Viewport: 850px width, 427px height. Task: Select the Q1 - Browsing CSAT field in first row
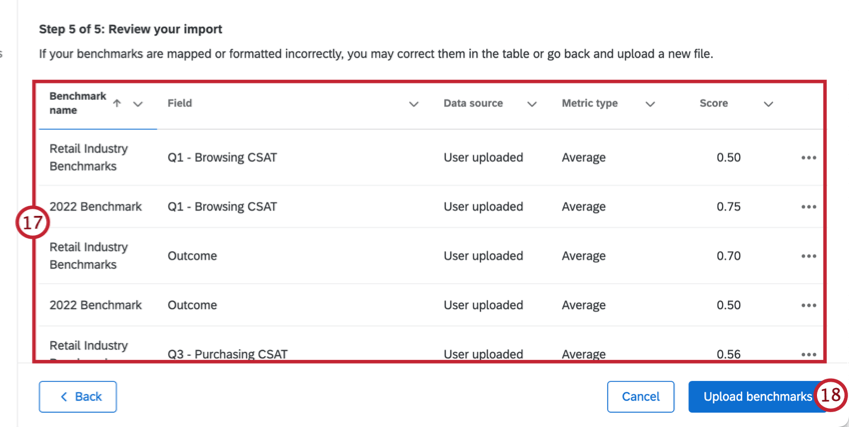point(222,158)
